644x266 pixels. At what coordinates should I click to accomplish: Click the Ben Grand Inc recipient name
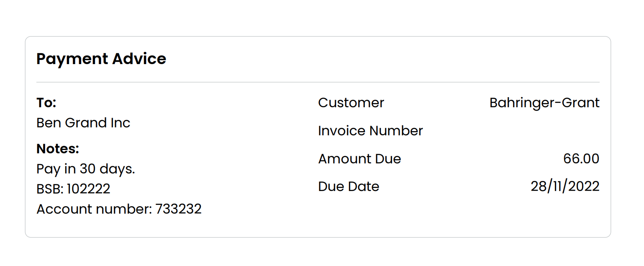(83, 123)
